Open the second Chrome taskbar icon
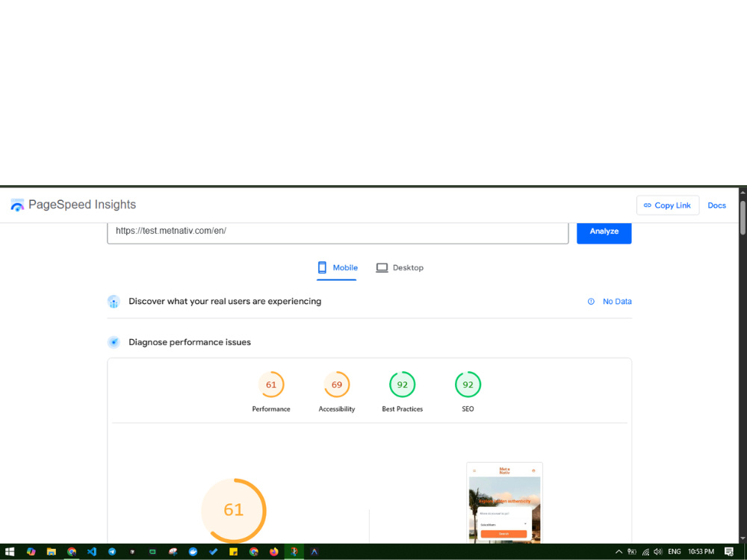 click(x=253, y=552)
